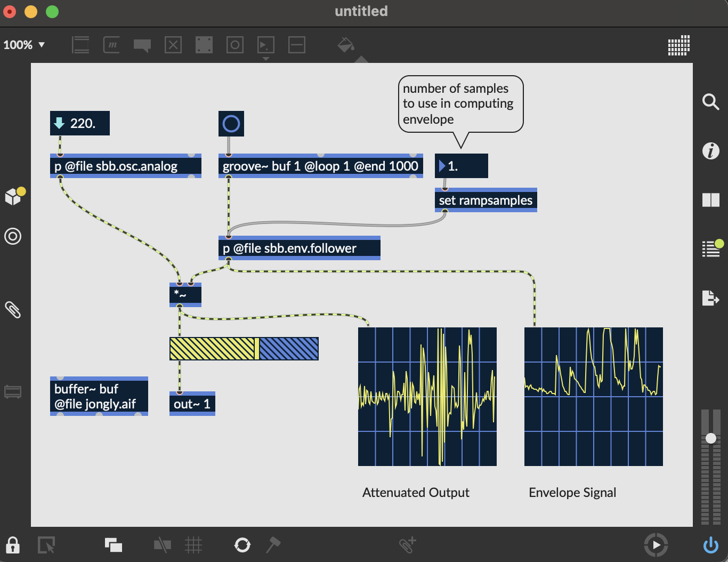Insert a comment box from toolbar
This screenshot has width=728, height=562.
[142, 45]
